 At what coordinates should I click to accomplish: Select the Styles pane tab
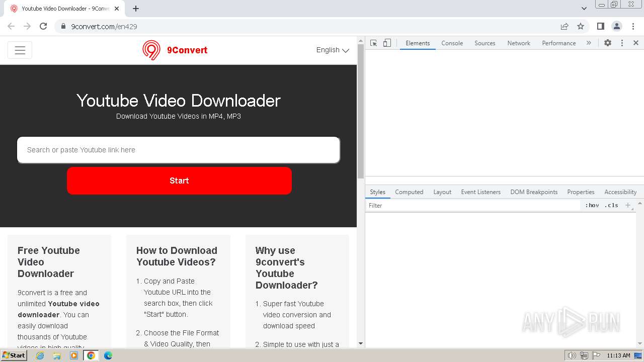point(377,192)
